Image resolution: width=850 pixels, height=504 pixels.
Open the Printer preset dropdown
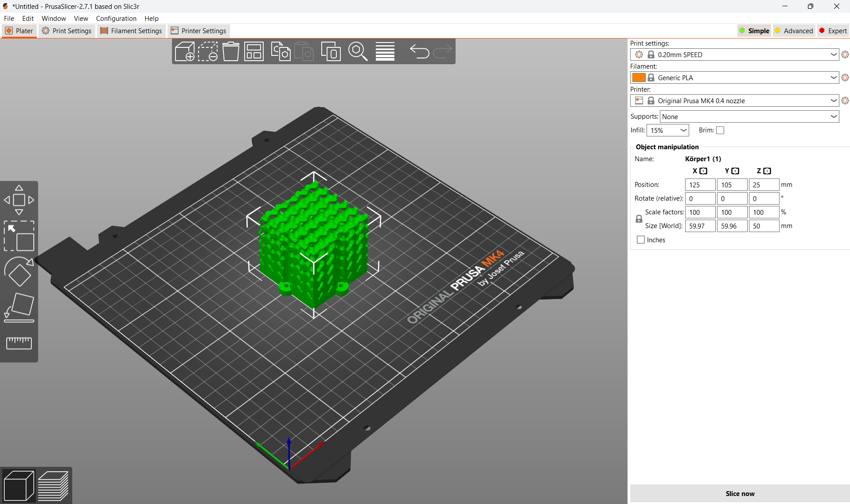point(734,101)
